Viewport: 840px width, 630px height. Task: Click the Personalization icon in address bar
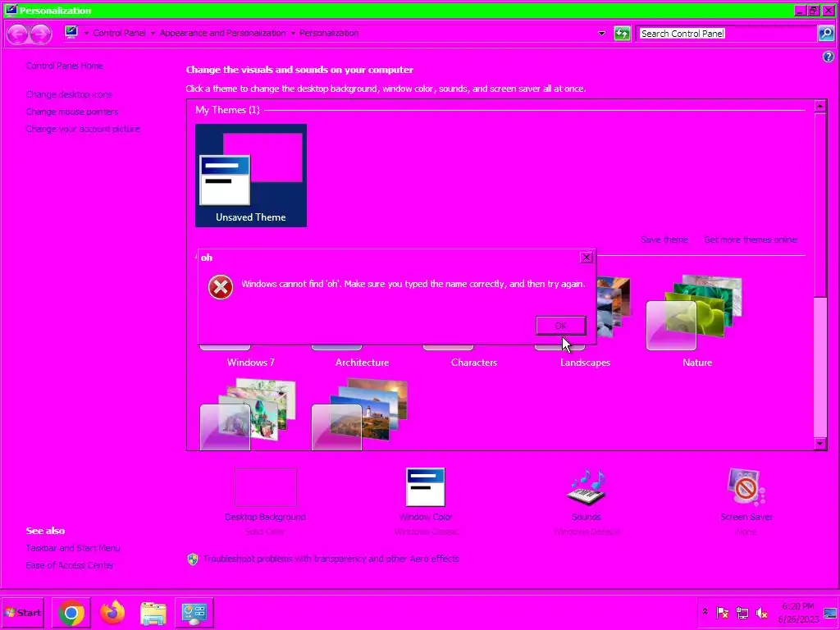(71, 32)
